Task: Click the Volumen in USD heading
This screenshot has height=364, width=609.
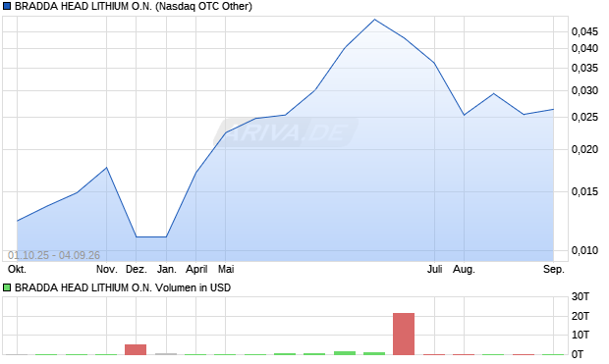Action: 194,287
